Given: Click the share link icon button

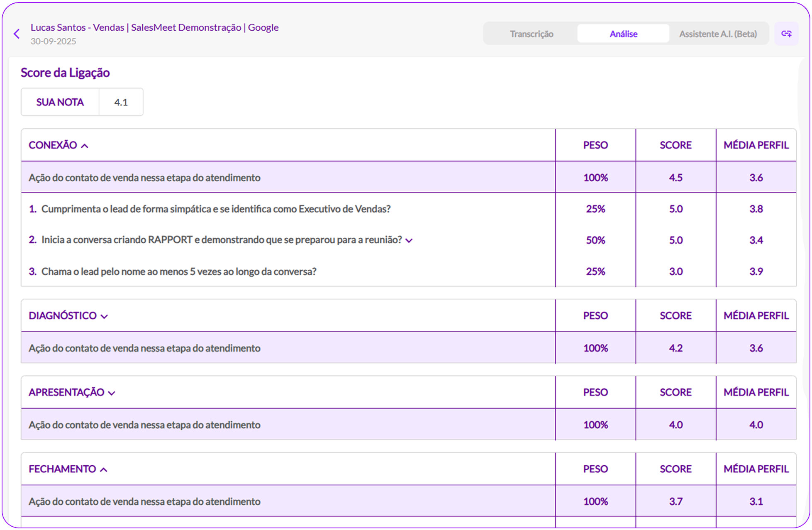Looking at the screenshot, I should coord(786,34).
